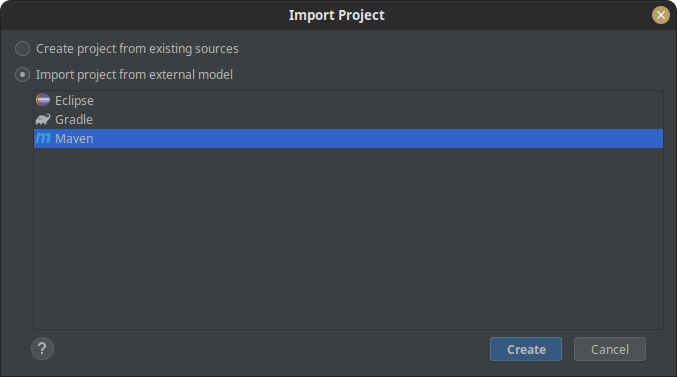Choose the Gradle text entry
Image resolution: width=677 pixels, height=377 pixels.
click(74, 120)
